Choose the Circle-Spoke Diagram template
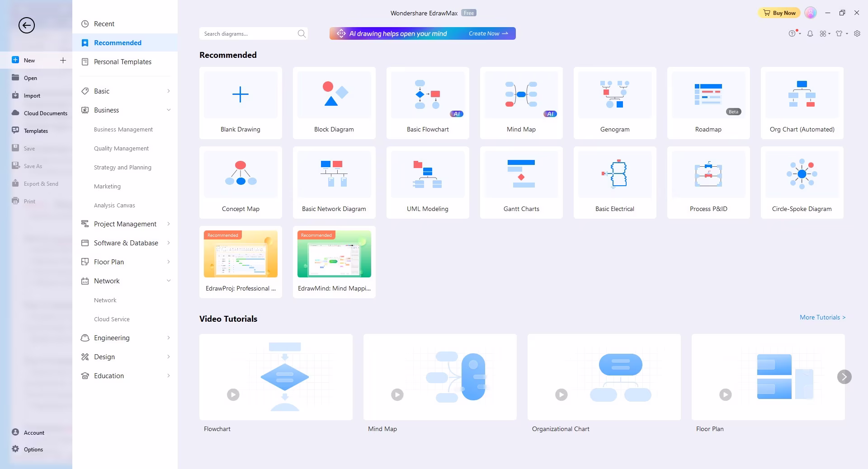This screenshot has height=469, width=868. point(802,183)
